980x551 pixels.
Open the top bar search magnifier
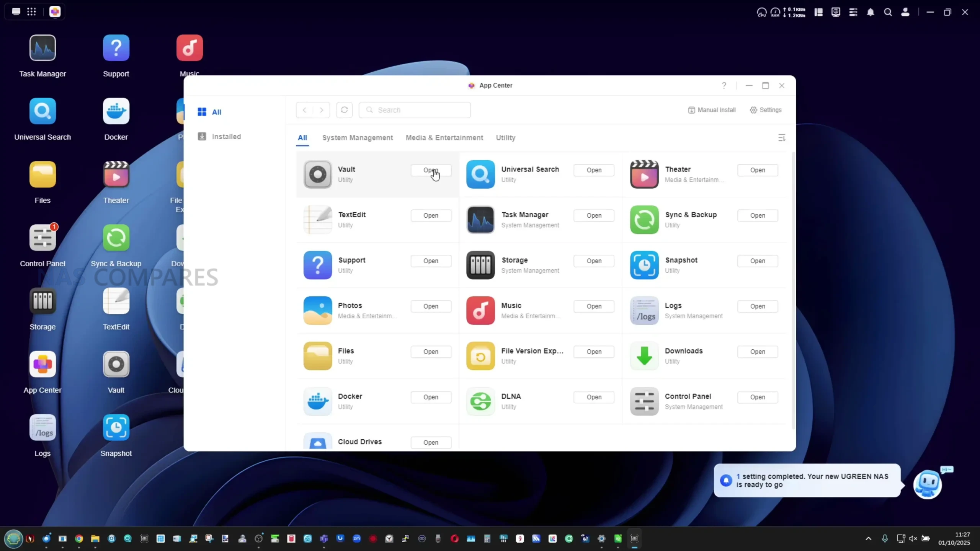[888, 12]
